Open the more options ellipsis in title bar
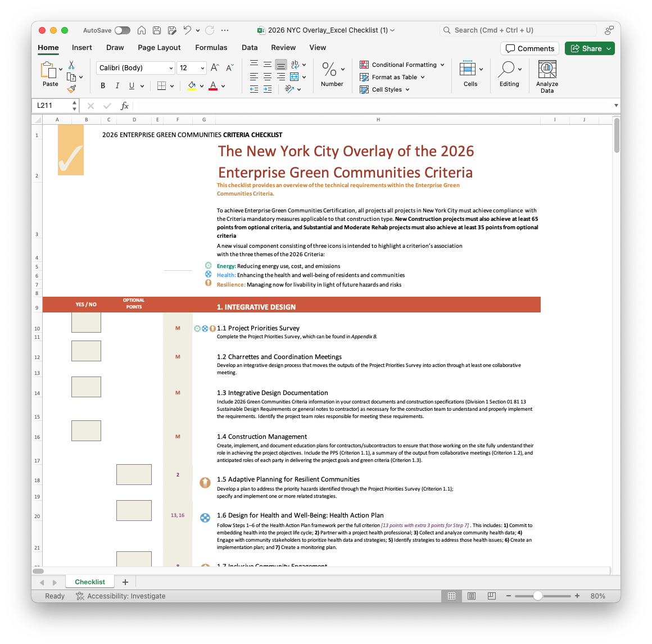The height and width of the screenshot is (644, 652). click(225, 30)
